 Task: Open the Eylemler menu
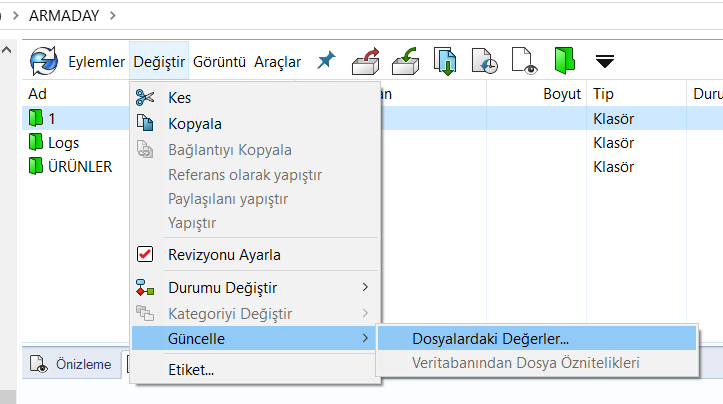[96, 62]
